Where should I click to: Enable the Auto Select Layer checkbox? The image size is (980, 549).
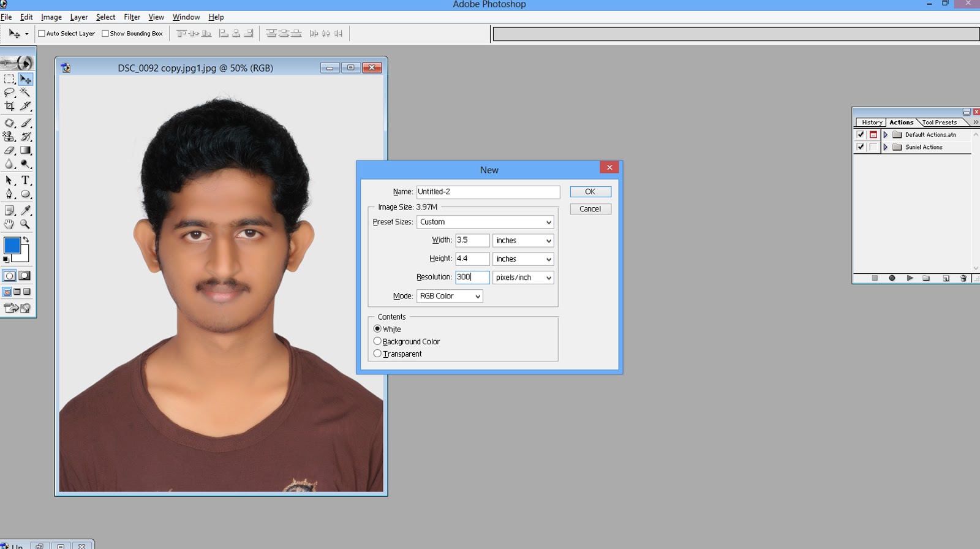point(42,34)
